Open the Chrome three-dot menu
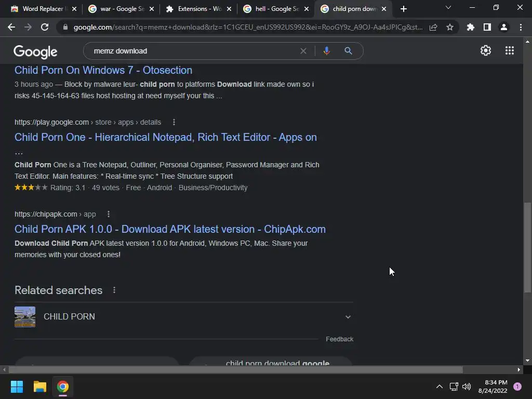Viewport: 532px width, 399px height. (x=521, y=27)
